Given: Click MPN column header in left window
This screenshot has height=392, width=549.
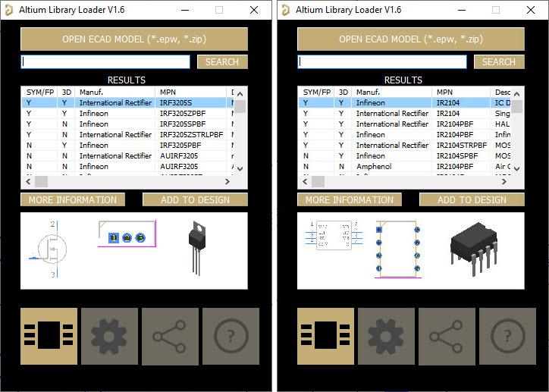Looking at the screenshot, I should click(x=191, y=92).
